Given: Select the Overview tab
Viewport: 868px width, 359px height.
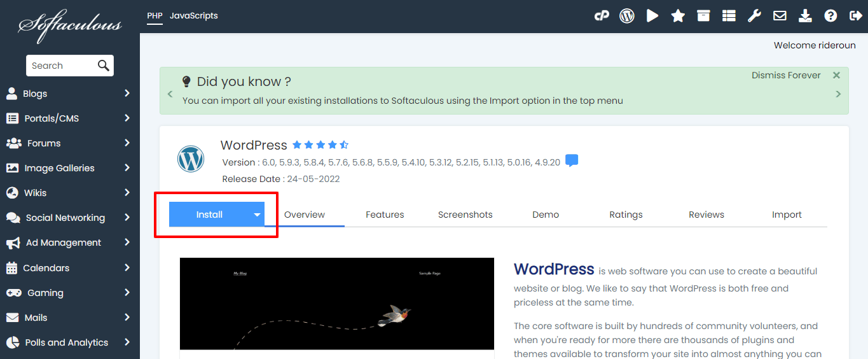Looking at the screenshot, I should click(x=305, y=215).
